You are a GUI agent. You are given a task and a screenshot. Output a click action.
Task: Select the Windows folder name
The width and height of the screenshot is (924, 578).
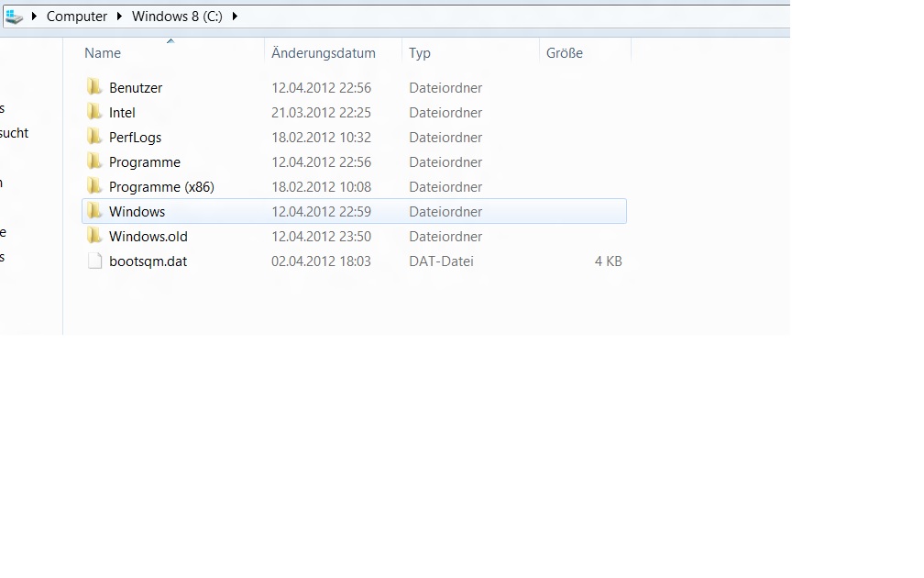pos(137,212)
